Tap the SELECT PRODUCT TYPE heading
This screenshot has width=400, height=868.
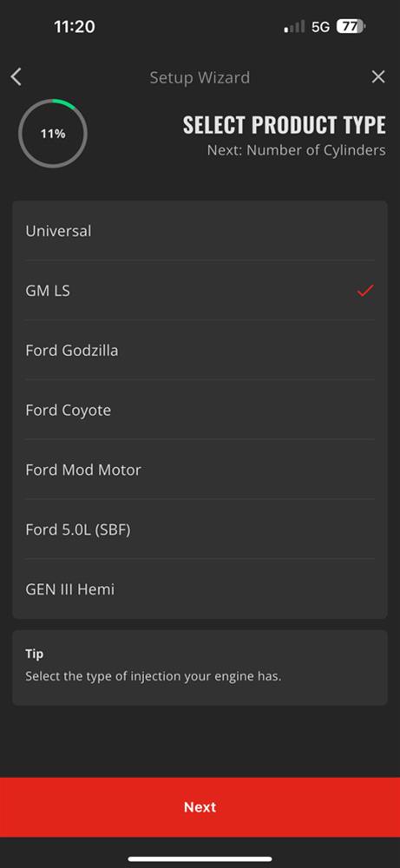(285, 124)
